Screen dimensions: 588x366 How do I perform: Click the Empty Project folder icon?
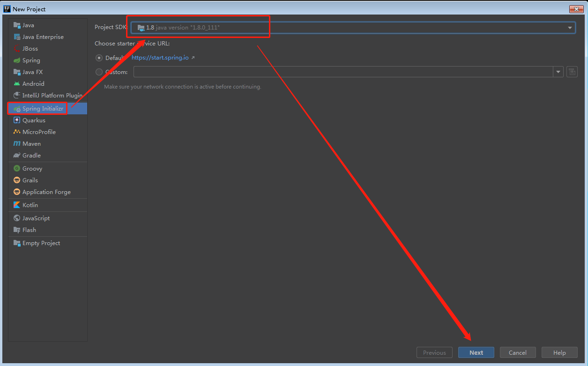[17, 243]
